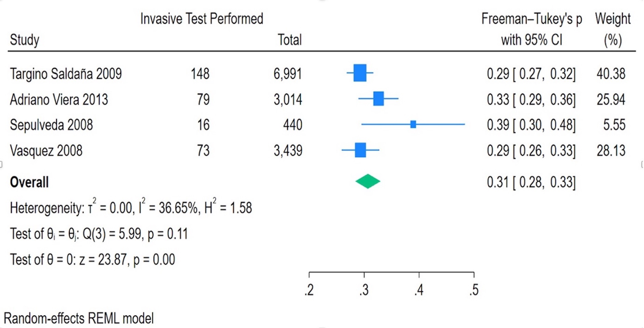The height and width of the screenshot is (328, 644).
Task: Select the Sepulveda 2008 study label
Action: (x=51, y=125)
